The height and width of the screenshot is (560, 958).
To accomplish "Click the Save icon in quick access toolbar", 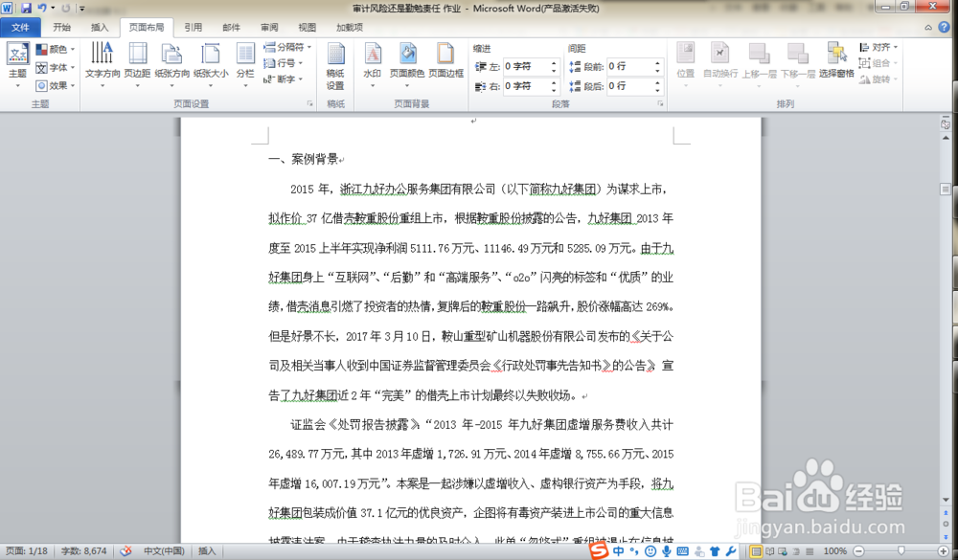I will point(26,9).
